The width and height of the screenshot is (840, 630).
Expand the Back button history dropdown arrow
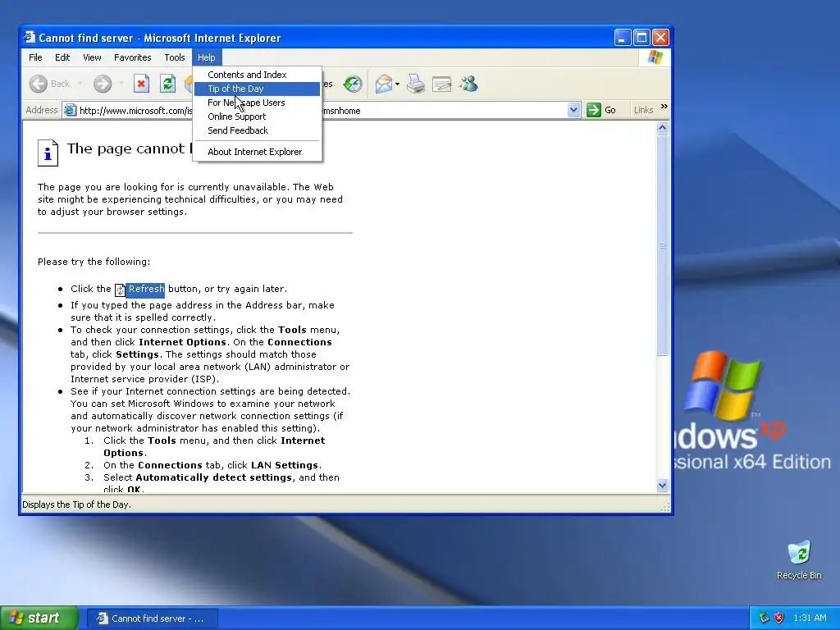pos(80,84)
